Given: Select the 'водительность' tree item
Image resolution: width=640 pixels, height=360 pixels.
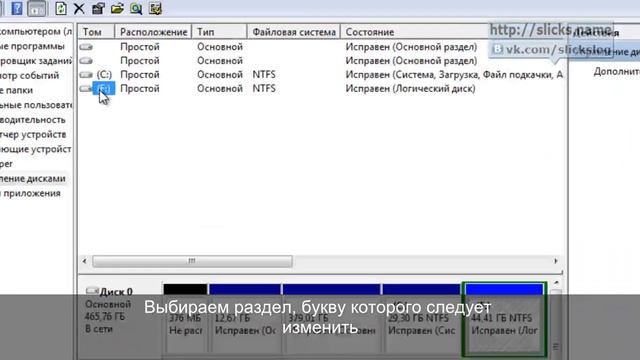Looking at the screenshot, I should pyautogui.click(x=33, y=120).
